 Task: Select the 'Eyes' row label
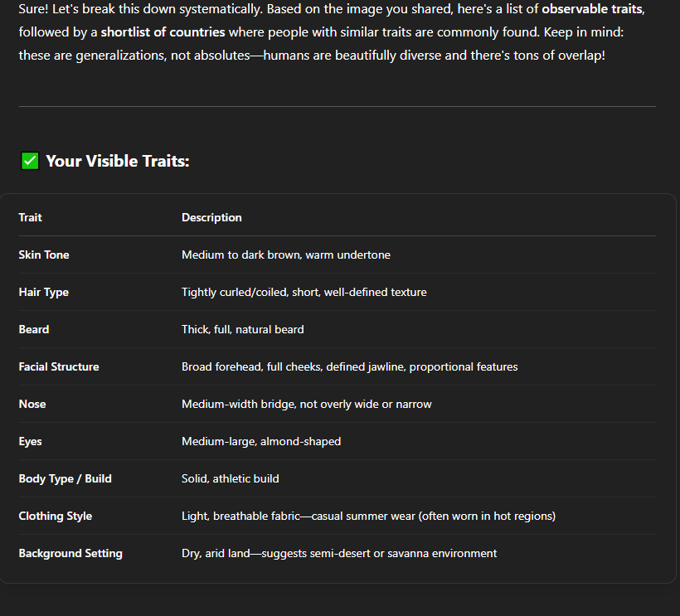tap(32, 441)
